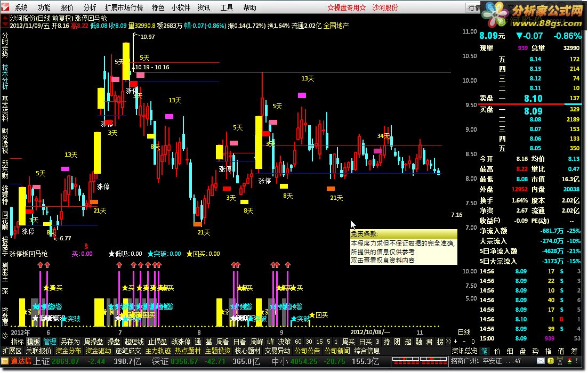The width and height of the screenshot is (588, 373).
Task: Open the 关联报价 tab
Action: coord(38,351)
